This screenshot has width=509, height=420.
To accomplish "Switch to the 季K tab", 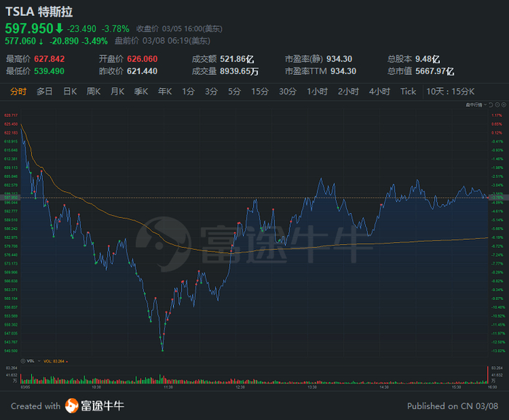I will click(x=141, y=92).
